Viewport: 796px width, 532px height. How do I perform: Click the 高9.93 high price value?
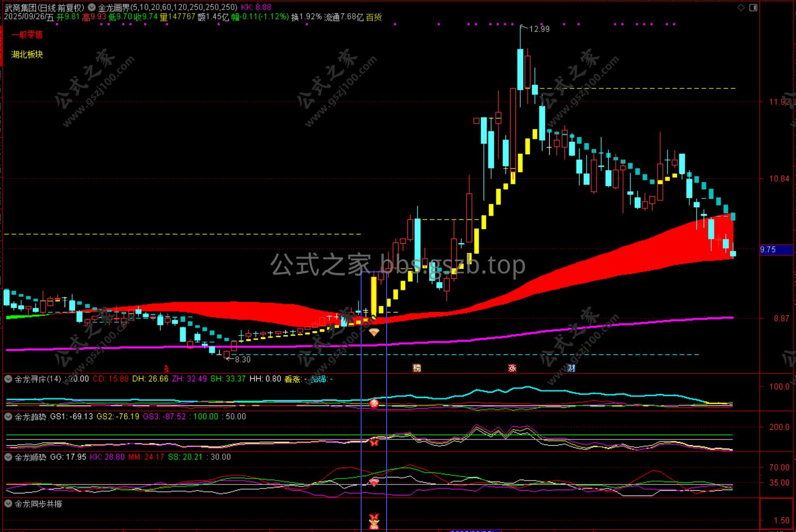tap(94, 17)
